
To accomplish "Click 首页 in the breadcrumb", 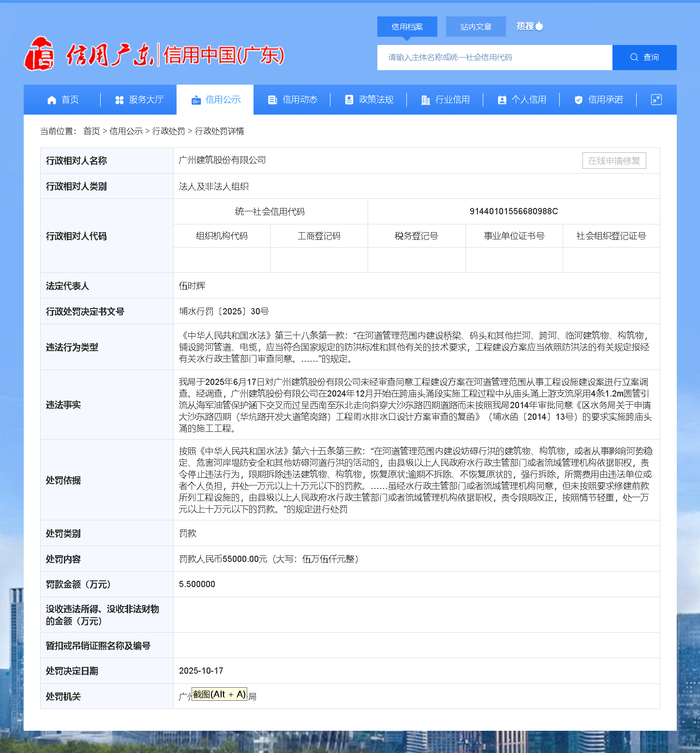I will [x=91, y=131].
